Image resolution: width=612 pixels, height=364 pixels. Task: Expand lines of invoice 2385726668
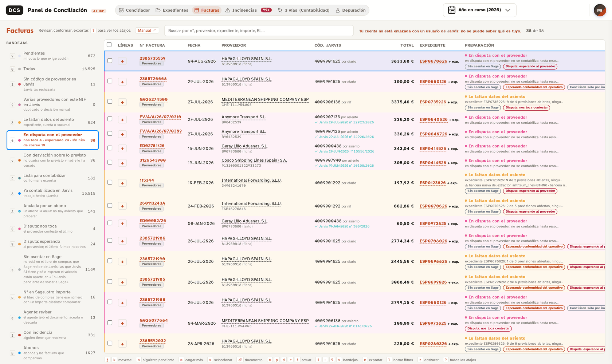tap(122, 82)
